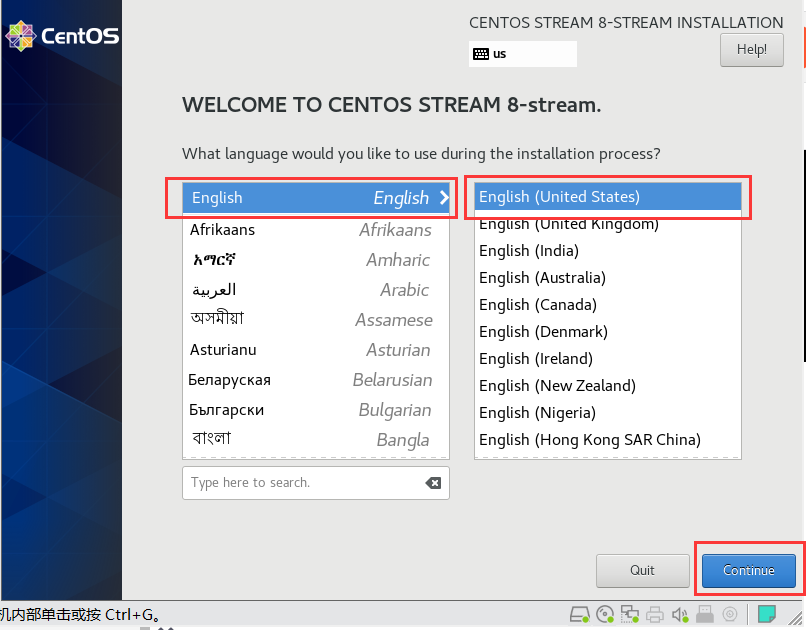
Task: Select Assamese in the language list
Action: pos(316,320)
